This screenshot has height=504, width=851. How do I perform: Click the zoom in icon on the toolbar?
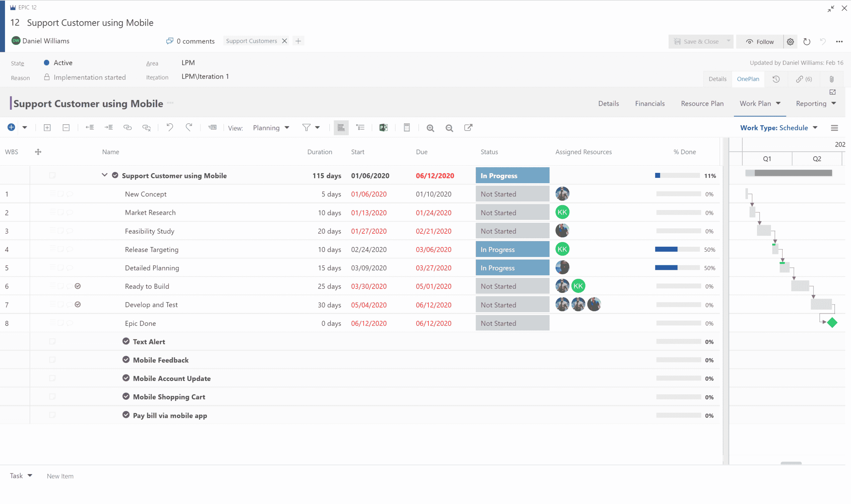coord(430,128)
